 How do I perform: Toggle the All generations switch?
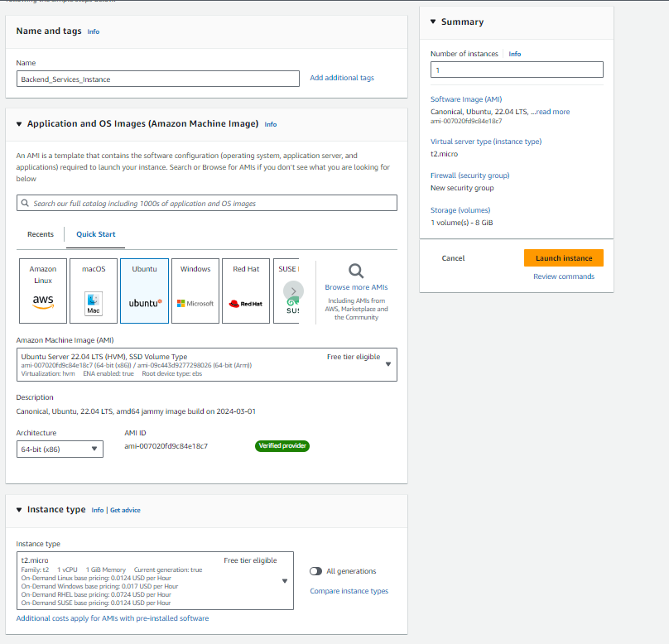tap(315, 571)
